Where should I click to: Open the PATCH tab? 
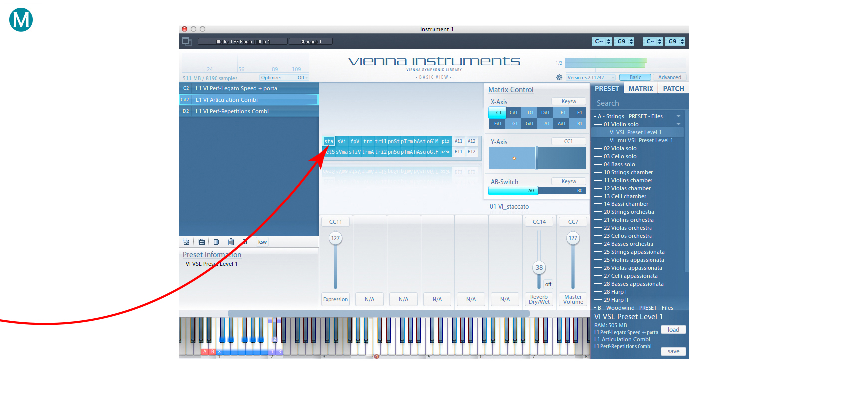click(x=673, y=88)
